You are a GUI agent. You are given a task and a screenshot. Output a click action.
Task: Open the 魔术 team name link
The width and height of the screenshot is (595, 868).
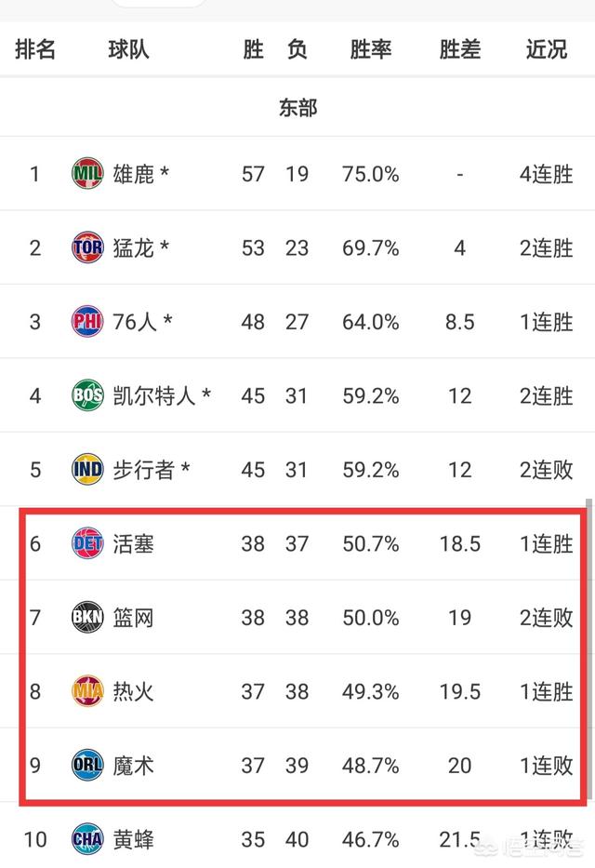[133, 766]
